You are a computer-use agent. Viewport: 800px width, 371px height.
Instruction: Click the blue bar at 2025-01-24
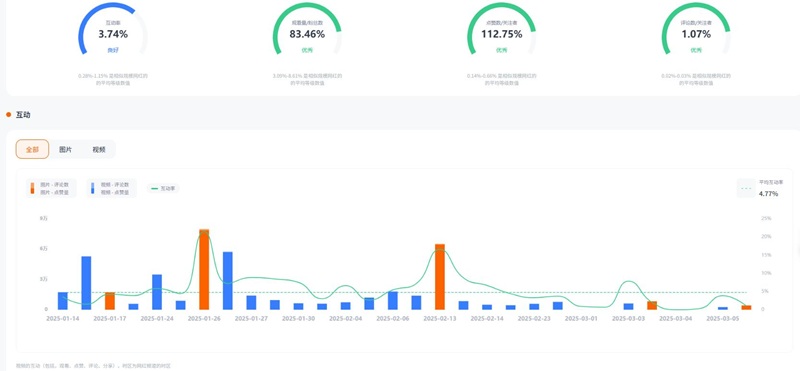coord(157,292)
